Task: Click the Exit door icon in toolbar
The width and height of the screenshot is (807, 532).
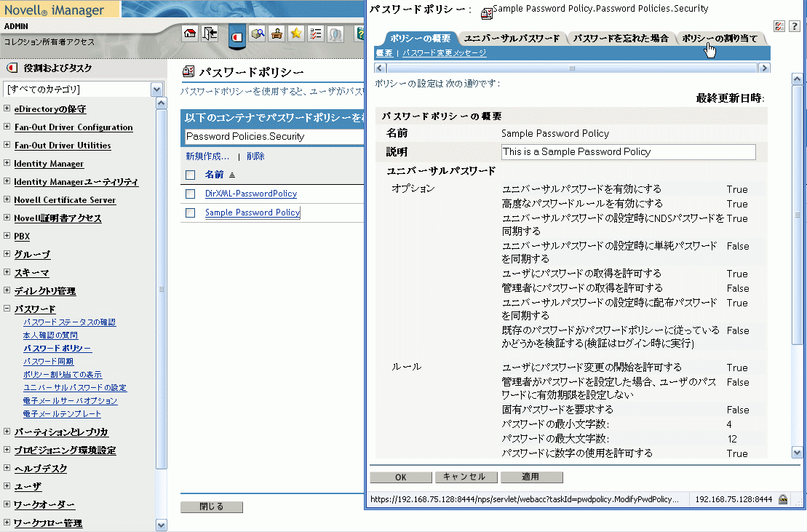Action: 210,34
